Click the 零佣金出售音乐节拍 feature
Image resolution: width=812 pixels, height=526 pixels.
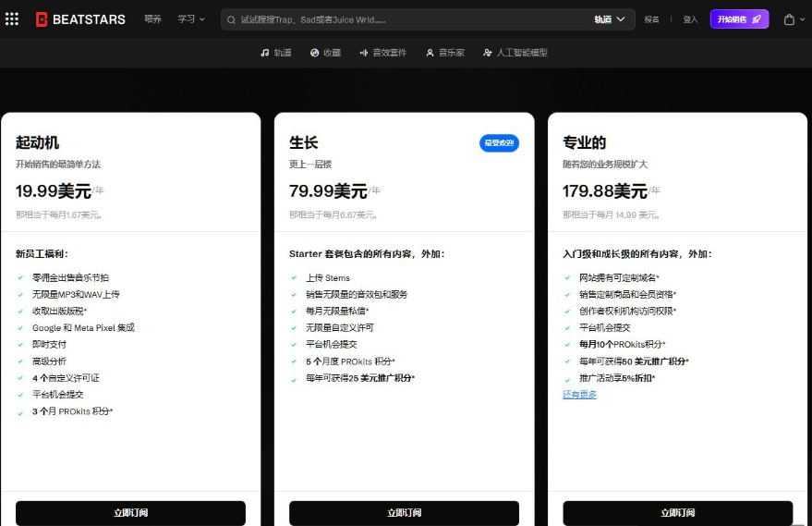[70, 277]
